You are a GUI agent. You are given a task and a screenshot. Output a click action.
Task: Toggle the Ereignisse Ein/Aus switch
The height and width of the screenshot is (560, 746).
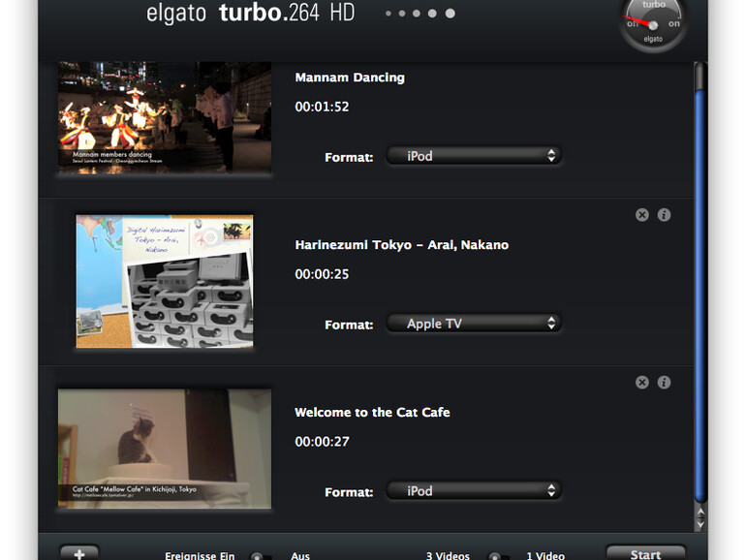click(262, 556)
